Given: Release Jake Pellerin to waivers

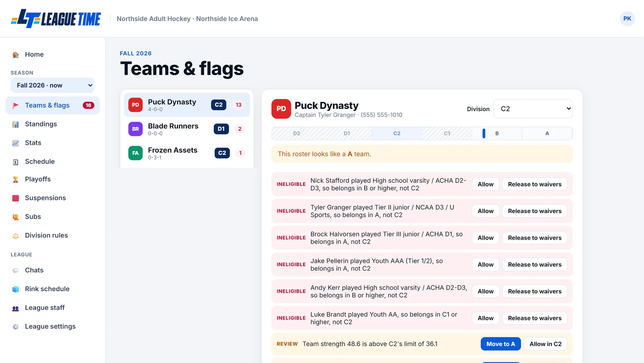Looking at the screenshot, I should (x=535, y=265).
